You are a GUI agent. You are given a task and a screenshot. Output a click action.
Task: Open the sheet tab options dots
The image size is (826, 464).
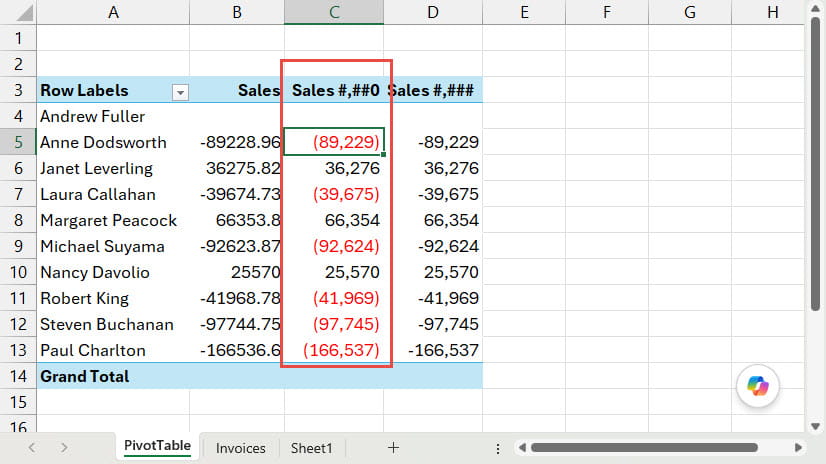498,448
